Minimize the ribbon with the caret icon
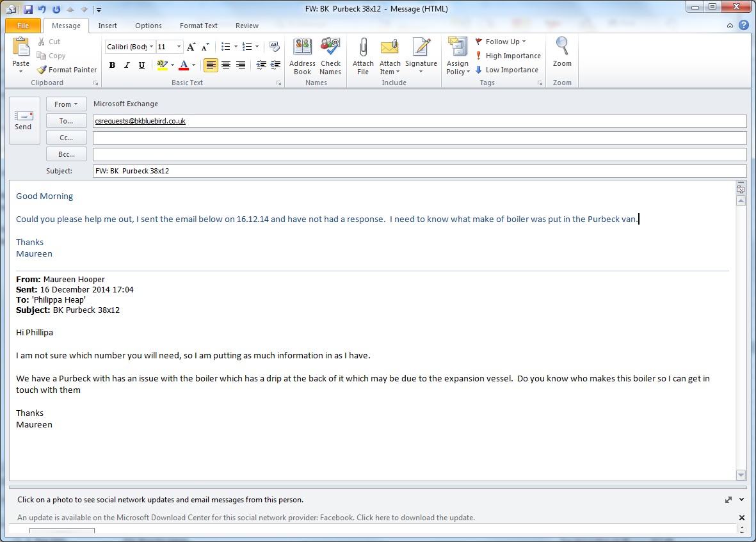756x542 pixels. pos(730,26)
